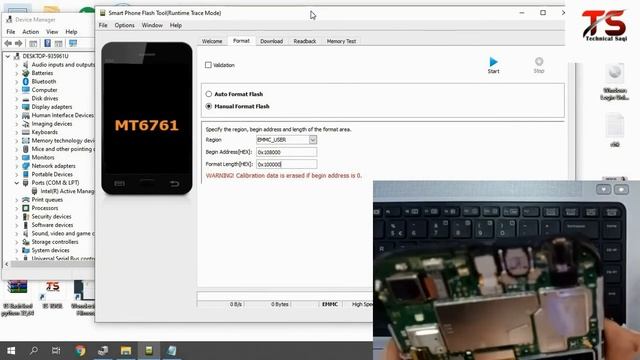Open Window menu in Flash Tool
The height and width of the screenshot is (360, 640).
coord(152,25)
